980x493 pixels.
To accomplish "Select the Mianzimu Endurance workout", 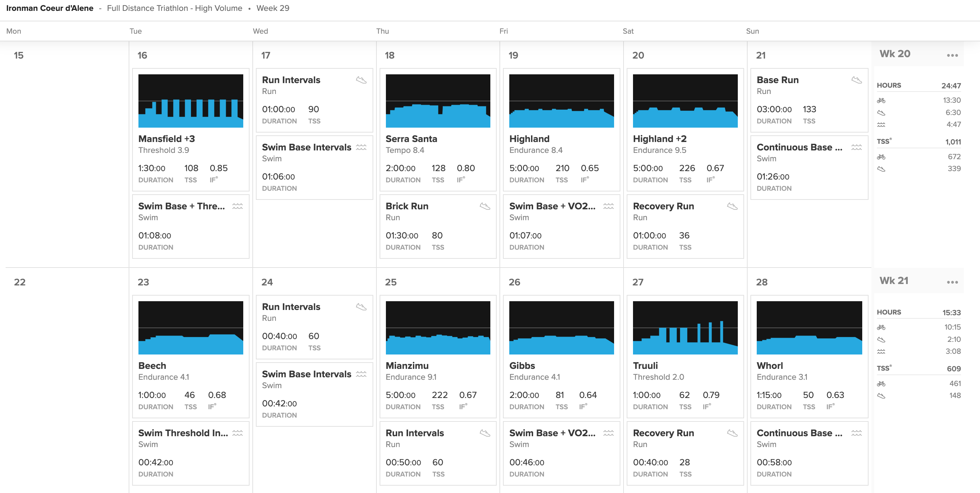I will pyautogui.click(x=407, y=366).
